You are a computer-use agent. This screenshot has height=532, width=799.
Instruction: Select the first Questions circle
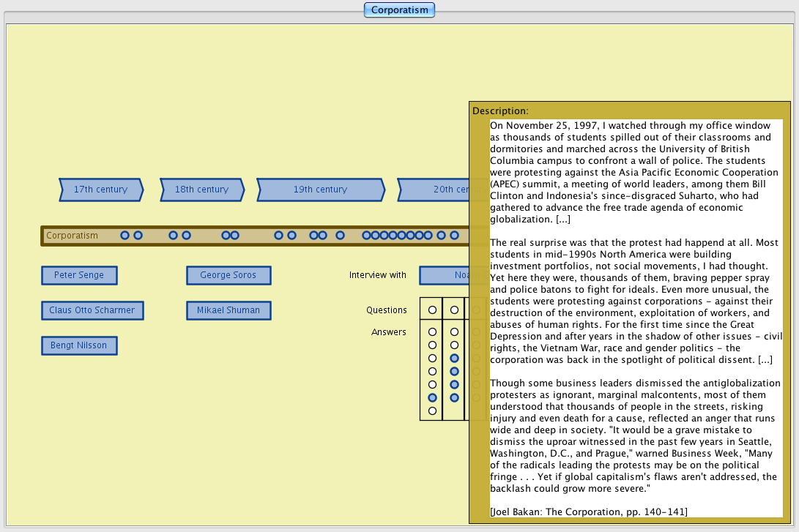432,310
